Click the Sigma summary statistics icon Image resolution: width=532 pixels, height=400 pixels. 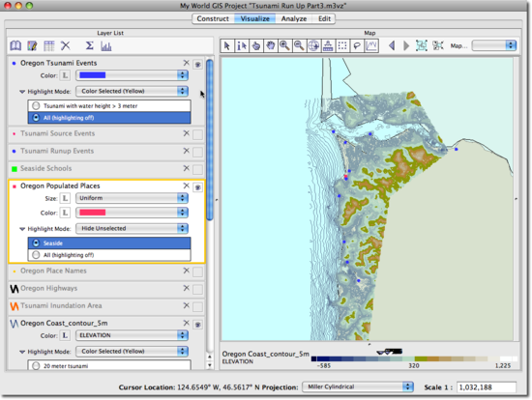[x=89, y=45]
